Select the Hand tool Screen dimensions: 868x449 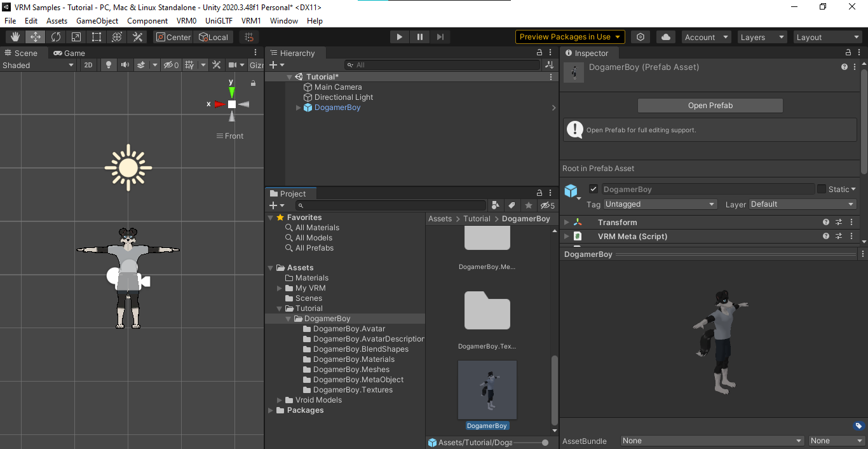pos(15,37)
